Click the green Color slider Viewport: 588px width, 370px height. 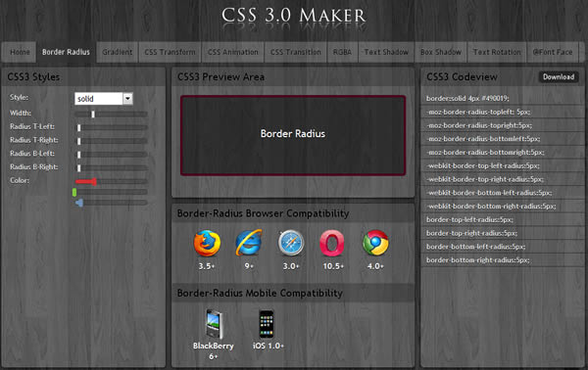[x=111, y=192]
